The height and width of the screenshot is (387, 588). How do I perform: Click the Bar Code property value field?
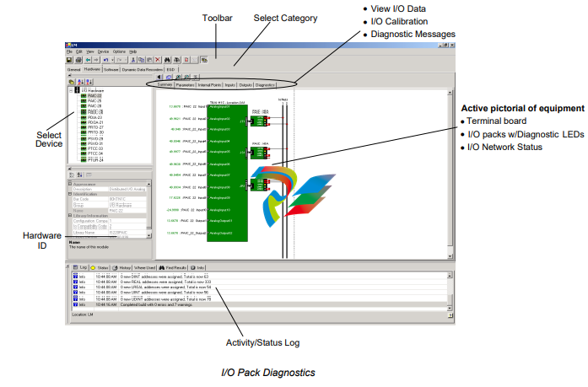127,199
